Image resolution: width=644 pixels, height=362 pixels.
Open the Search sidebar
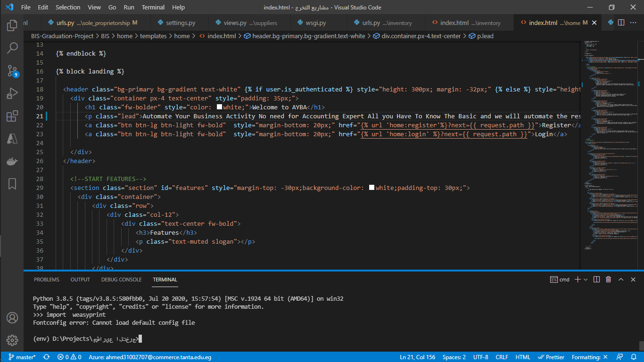[x=12, y=48]
